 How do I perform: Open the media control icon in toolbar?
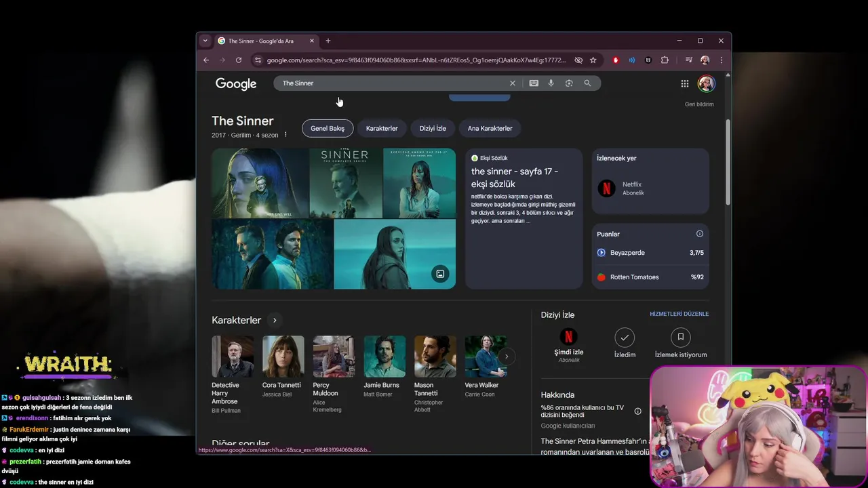[689, 60]
